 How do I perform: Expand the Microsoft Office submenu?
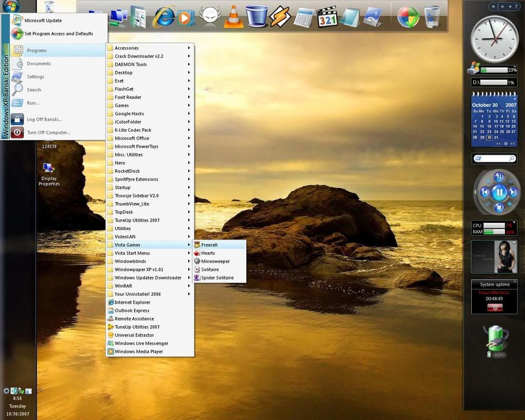pyautogui.click(x=150, y=138)
